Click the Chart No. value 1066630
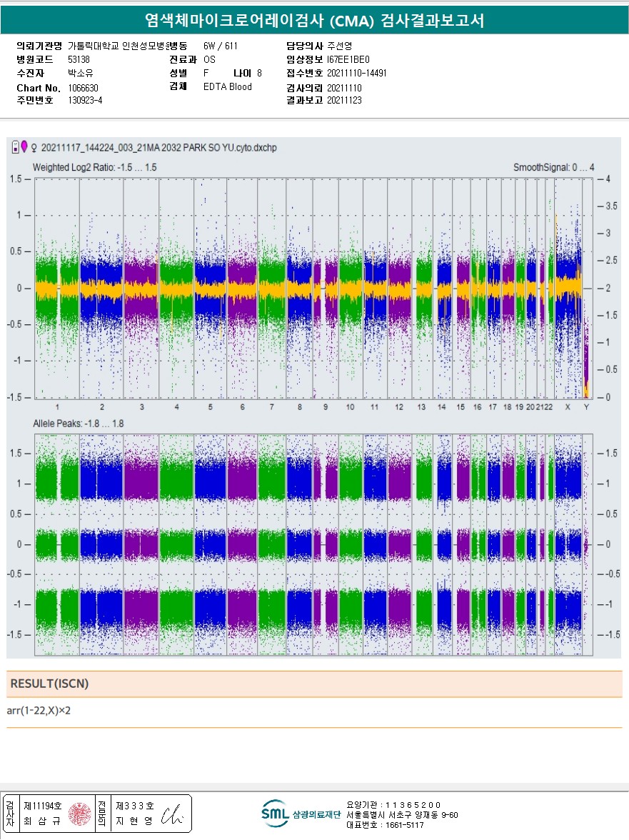 click(x=83, y=88)
